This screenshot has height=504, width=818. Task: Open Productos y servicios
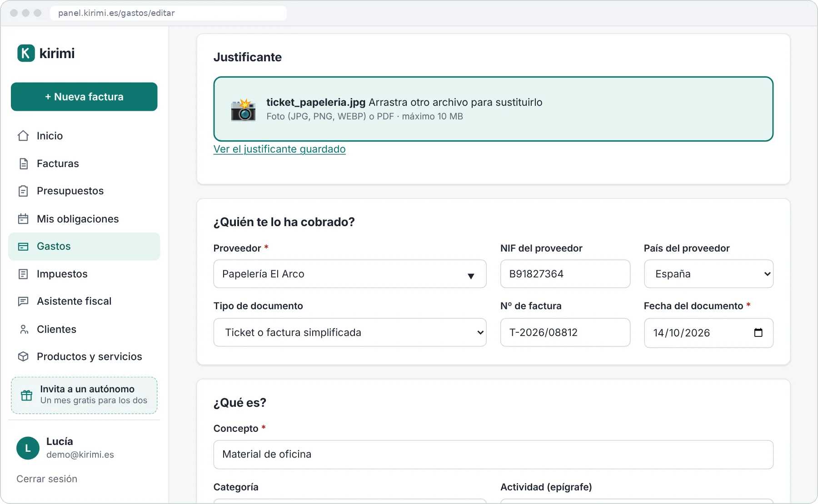[84, 357]
